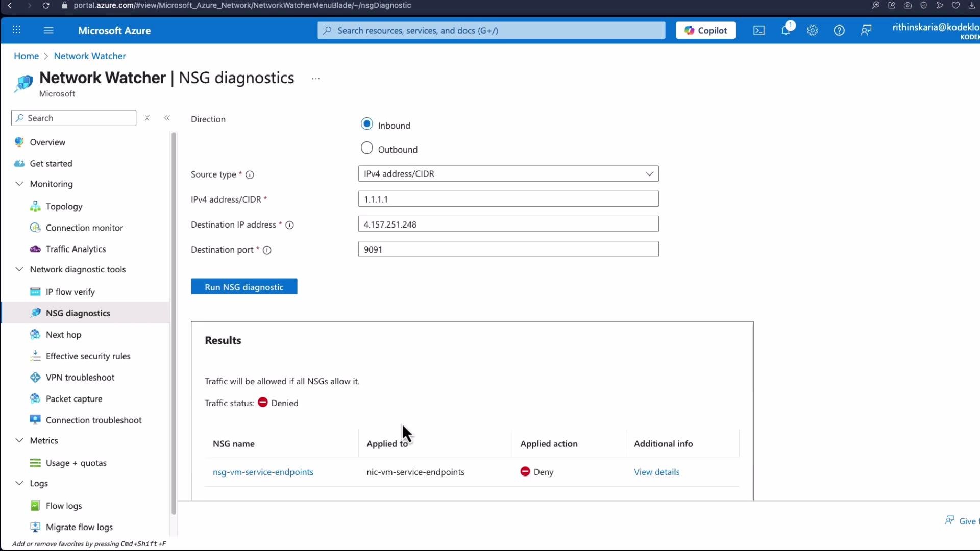Click Run NSG diagnostic button
The height and width of the screenshot is (551, 980).
click(244, 287)
